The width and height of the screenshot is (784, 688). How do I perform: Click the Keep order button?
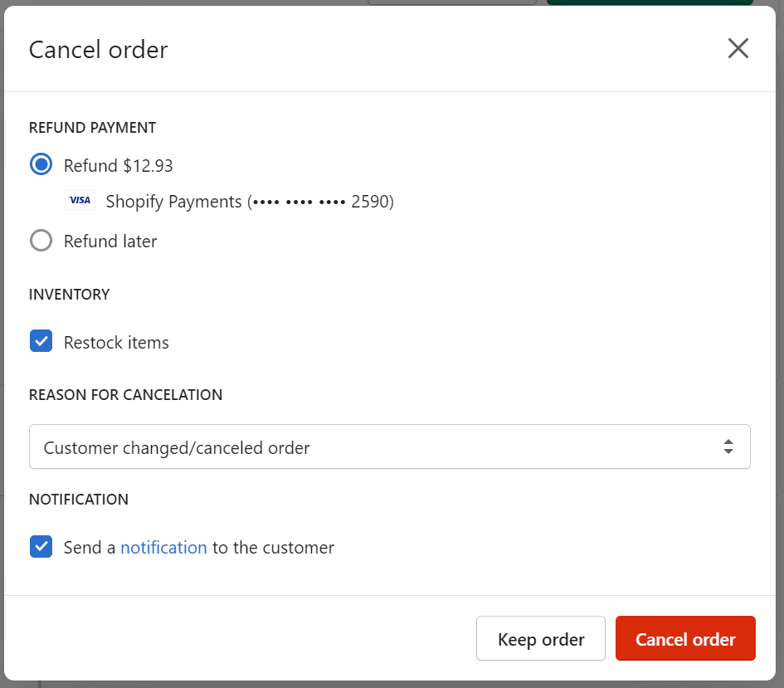click(540, 638)
